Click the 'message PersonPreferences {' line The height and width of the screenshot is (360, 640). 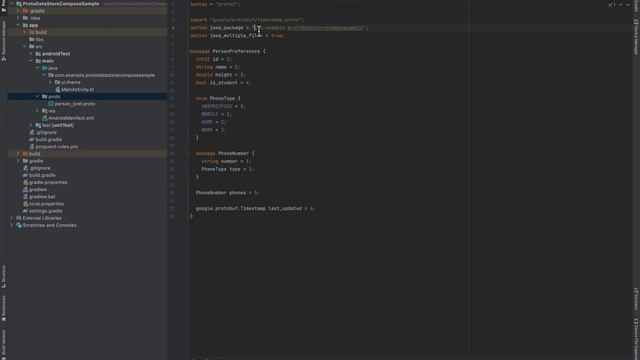click(x=228, y=51)
